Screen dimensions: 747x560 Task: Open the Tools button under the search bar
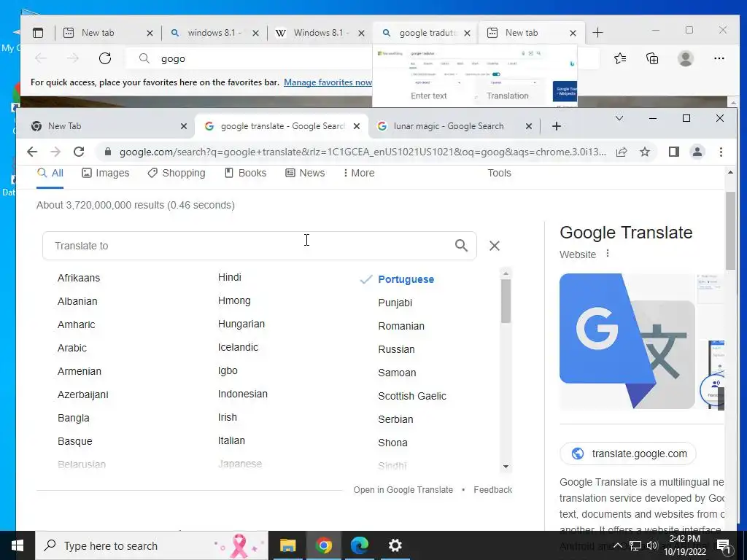click(499, 173)
